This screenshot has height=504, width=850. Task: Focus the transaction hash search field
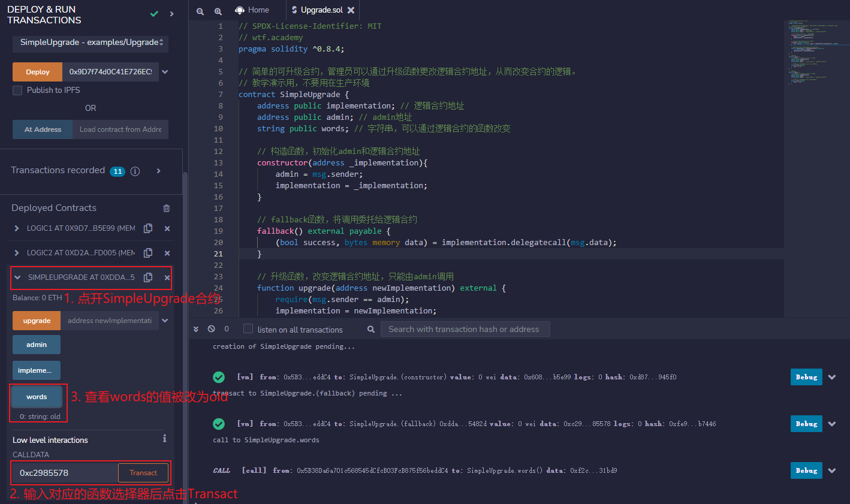coord(465,329)
